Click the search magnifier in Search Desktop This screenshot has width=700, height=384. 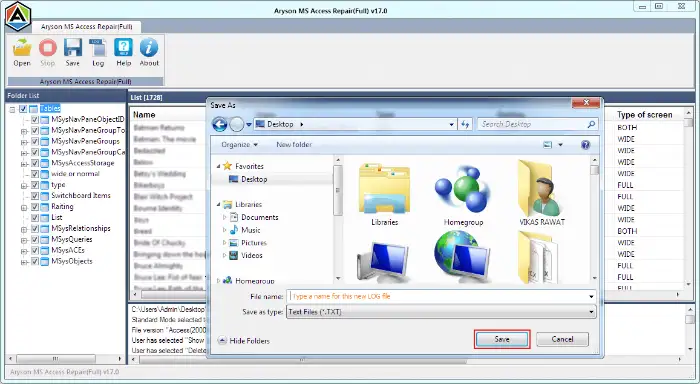click(591, 124)
